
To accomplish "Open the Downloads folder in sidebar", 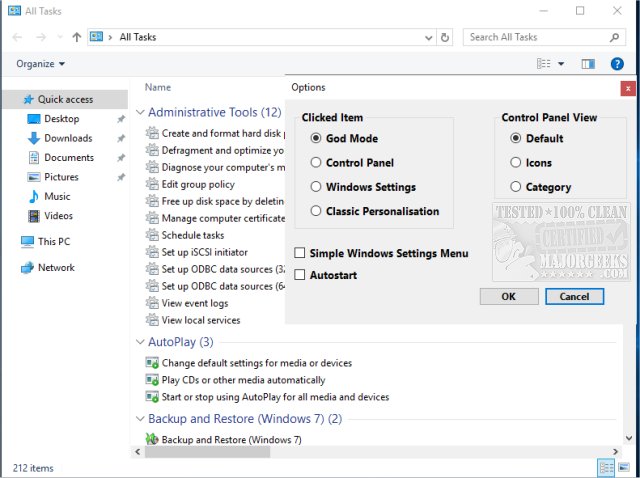I will (x=68, y=138).
